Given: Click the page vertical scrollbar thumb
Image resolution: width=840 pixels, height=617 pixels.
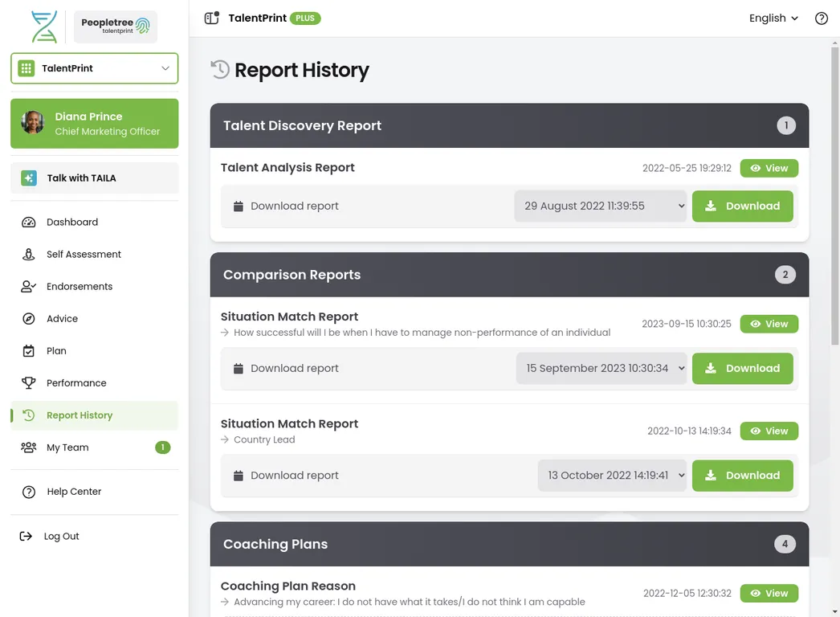Looking at the screenshot, I should (834, 196).
